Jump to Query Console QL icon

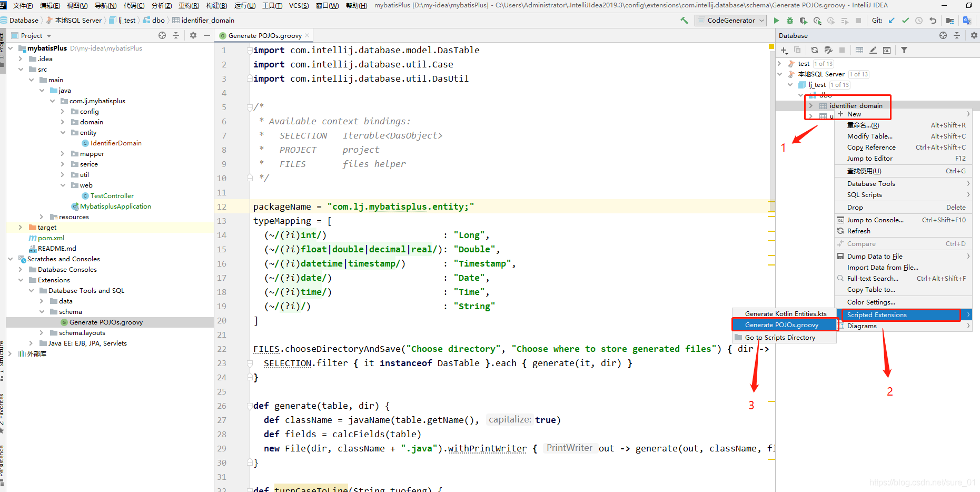coord(887,50)
